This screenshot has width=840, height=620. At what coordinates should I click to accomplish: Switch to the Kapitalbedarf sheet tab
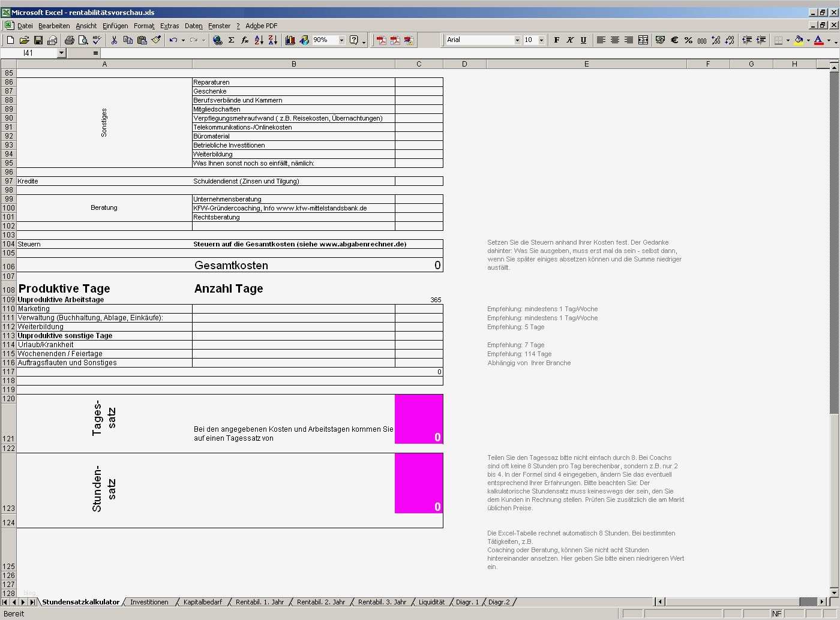(204, 601)
